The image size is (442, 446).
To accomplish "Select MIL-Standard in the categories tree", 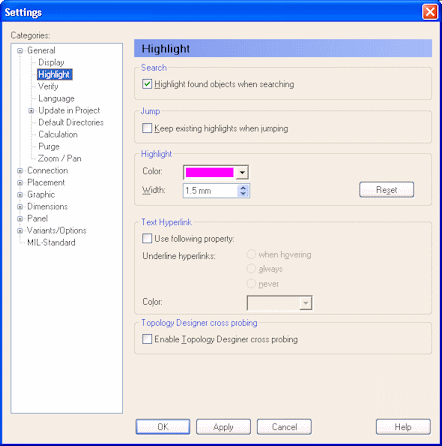I will [51, 242].
